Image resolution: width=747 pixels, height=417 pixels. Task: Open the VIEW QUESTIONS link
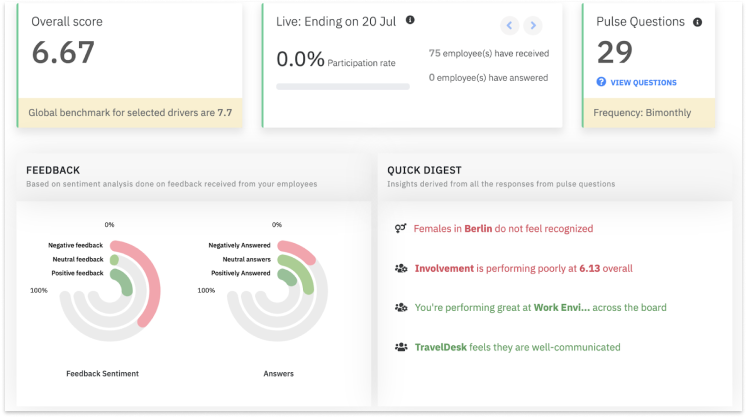(x=643, y=83)
